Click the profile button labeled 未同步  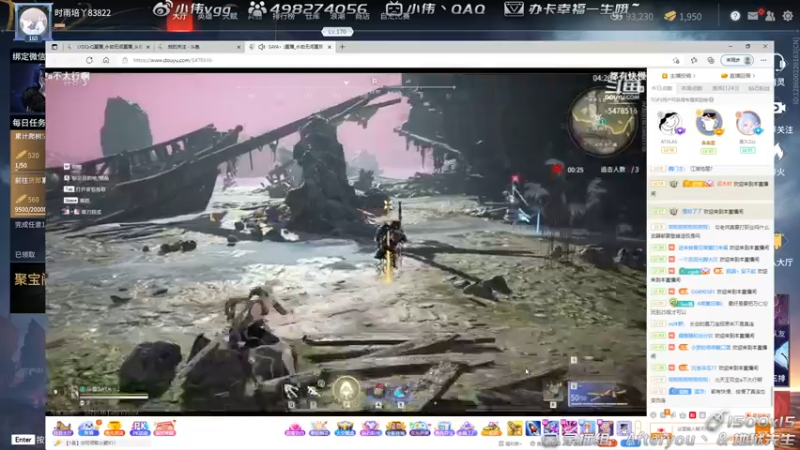click(738, 60)
